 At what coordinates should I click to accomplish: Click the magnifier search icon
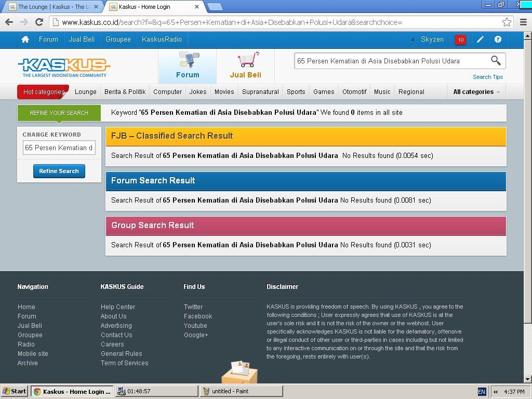tap(496, 61)
